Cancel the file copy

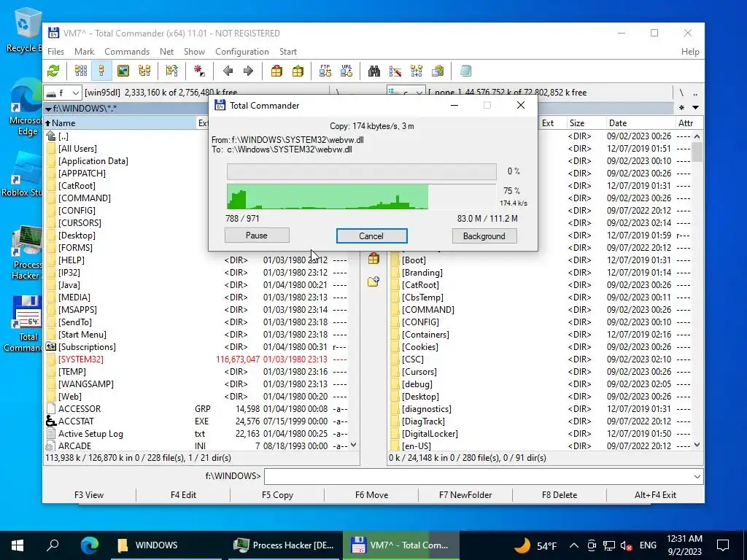click(x=371, y=236)
